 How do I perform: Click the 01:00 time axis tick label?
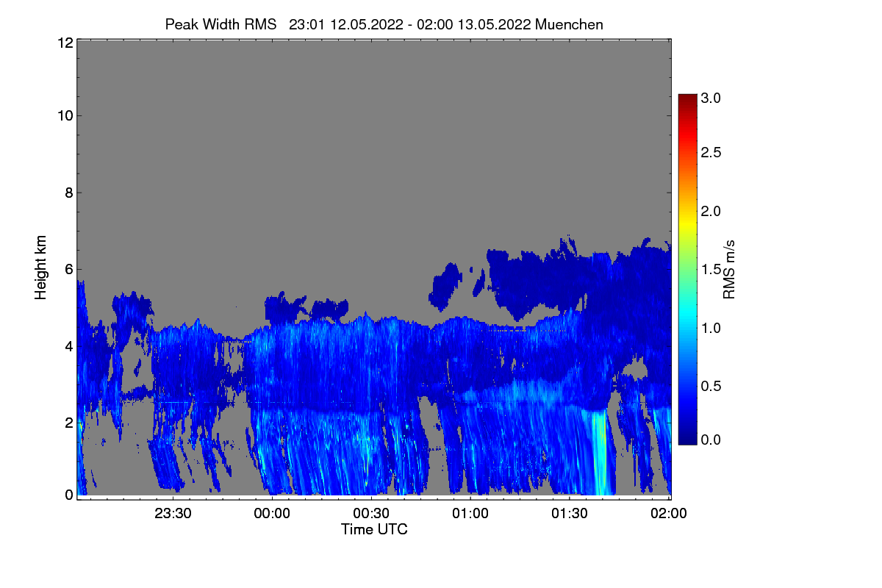(470, 513)
